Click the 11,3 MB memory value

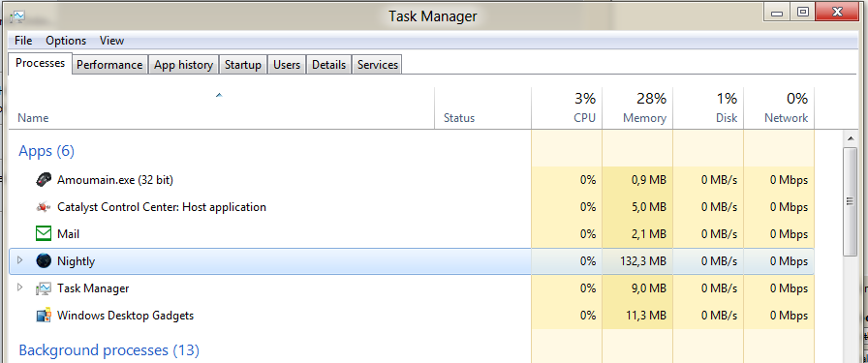(x=646, y=316)
